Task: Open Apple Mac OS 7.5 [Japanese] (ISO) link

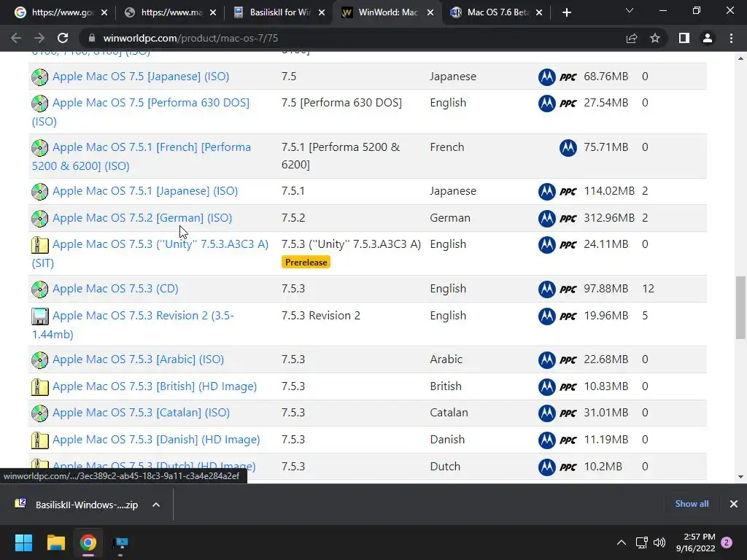Action: (x=141, y=76)
